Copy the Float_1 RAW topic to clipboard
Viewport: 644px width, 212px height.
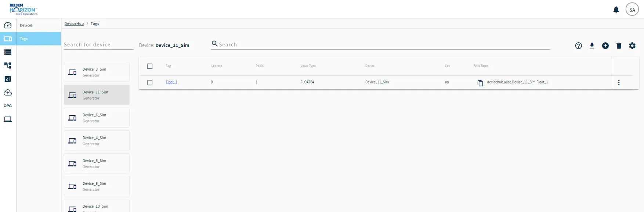(480, 83)
